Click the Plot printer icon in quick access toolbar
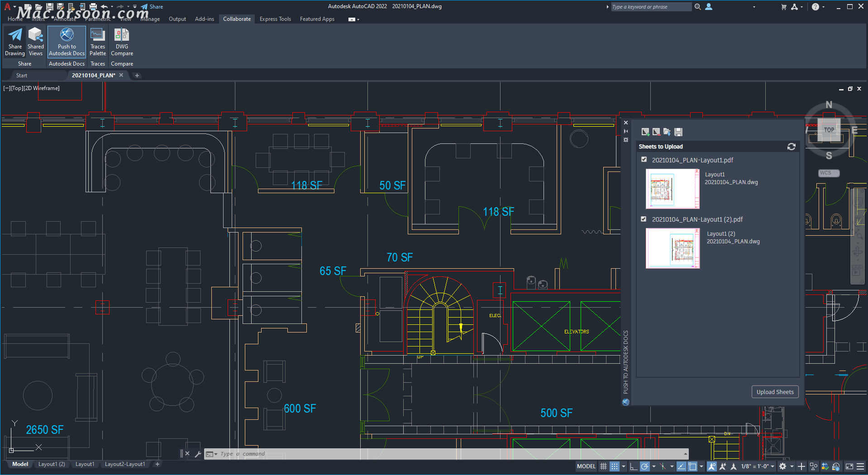This screenshot has width=868, height=475. (93, 7)
